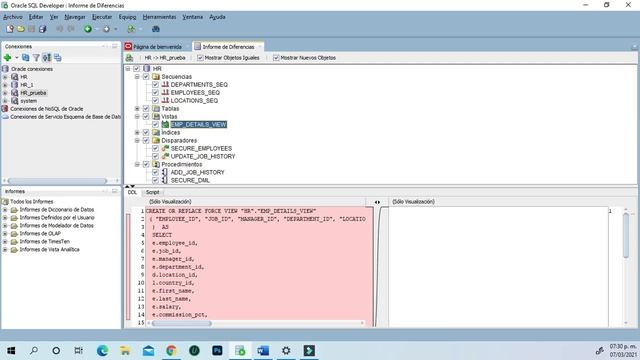Click the collapse-all icon in Conexiones toolbar

pos(58,58)
